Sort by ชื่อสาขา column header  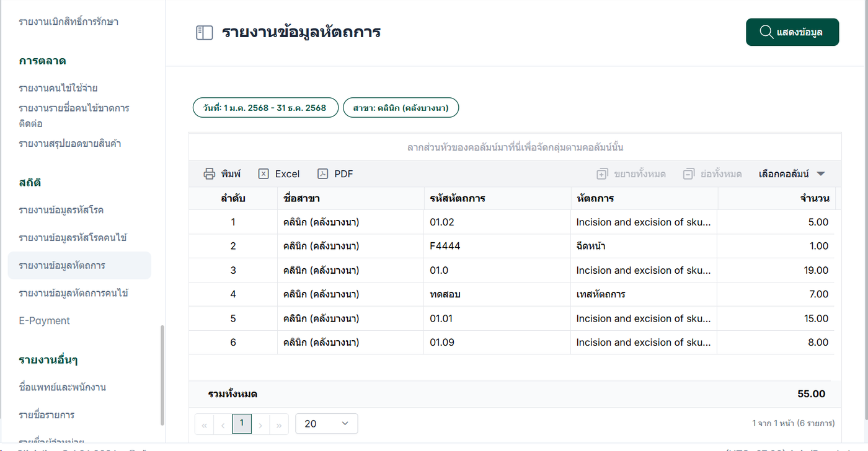click(x=350, y=198)
